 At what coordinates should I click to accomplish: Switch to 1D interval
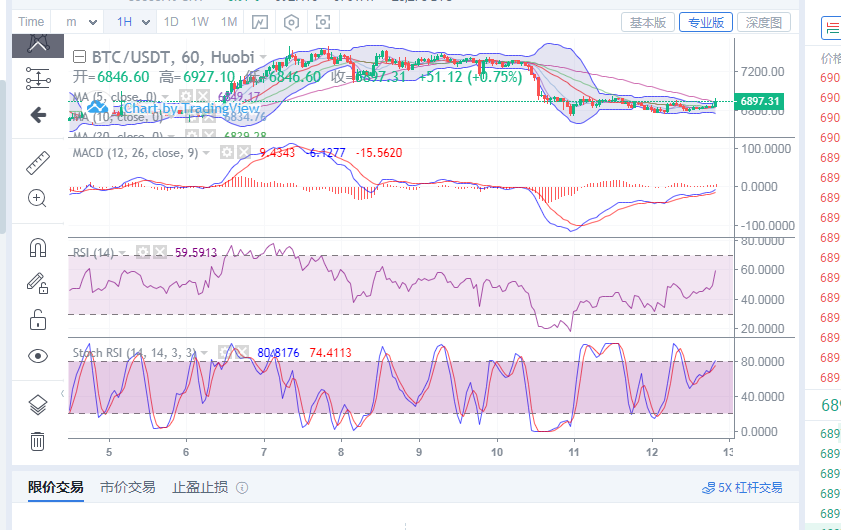pyautogui.click(x=171, y=22)
